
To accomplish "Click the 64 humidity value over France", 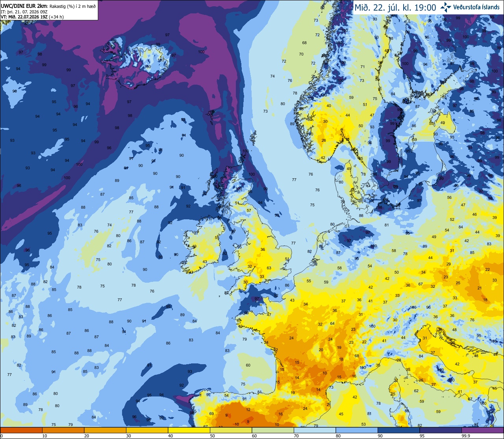I will point(332,324).
